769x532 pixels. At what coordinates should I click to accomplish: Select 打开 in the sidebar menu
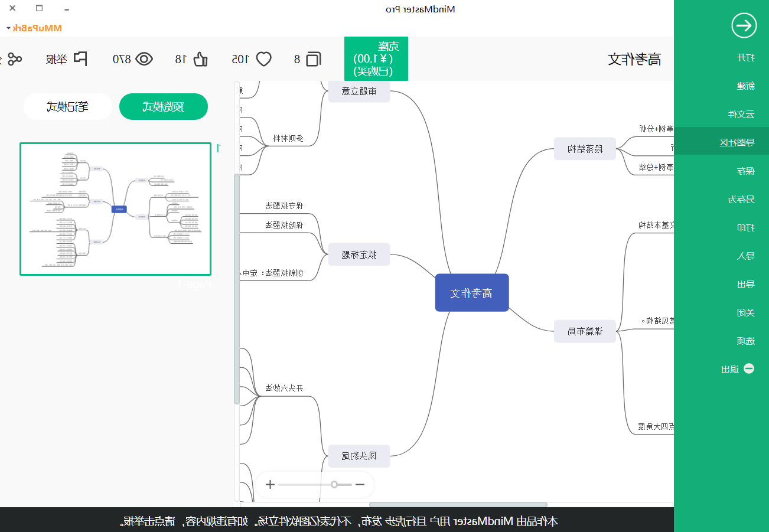(x=746, y=57)
